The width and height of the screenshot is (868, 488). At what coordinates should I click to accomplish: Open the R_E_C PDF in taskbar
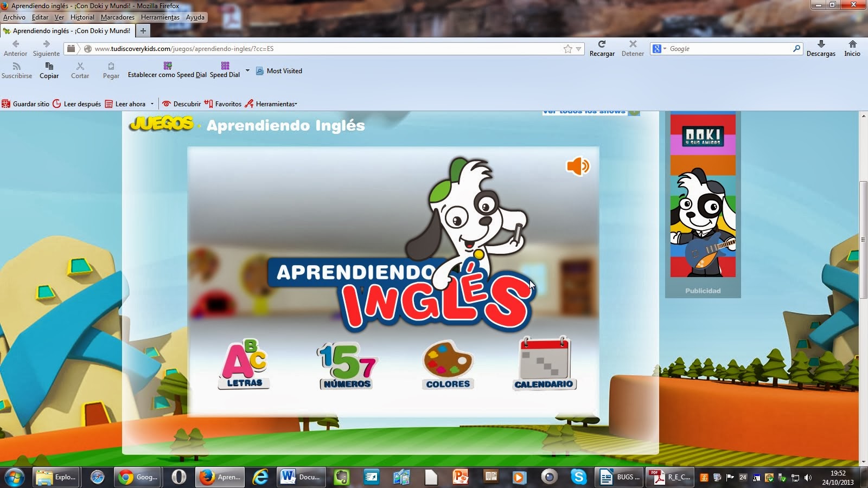pos(670,477)
